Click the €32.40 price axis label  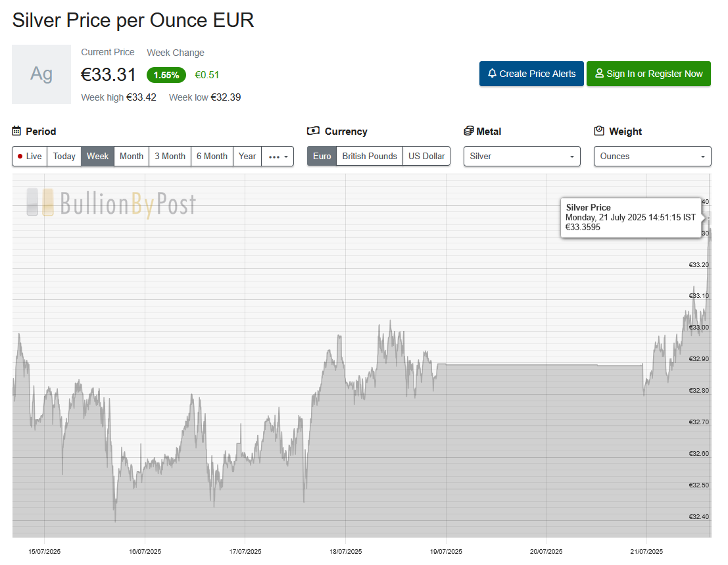699,517
